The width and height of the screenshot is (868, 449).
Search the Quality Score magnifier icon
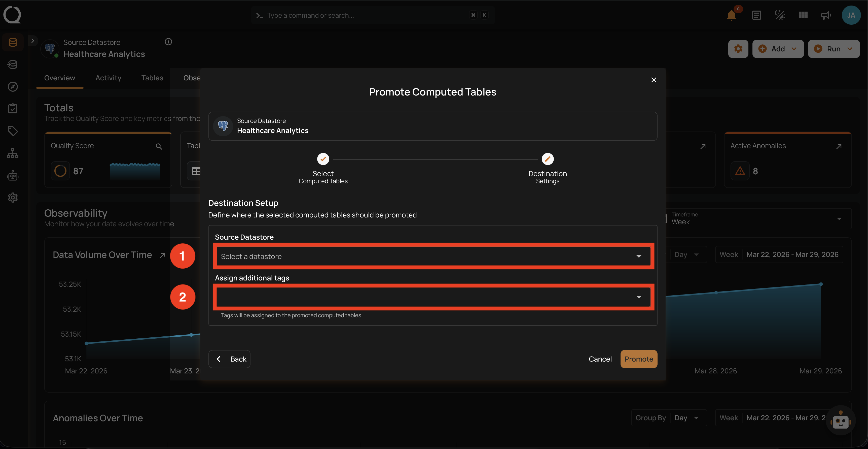(159, 146)
